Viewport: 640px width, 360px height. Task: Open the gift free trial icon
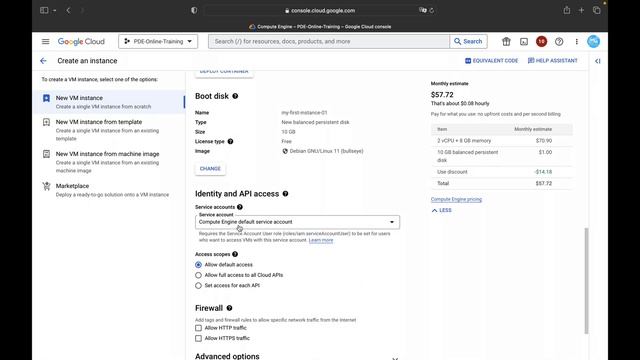tap(506, 41)
